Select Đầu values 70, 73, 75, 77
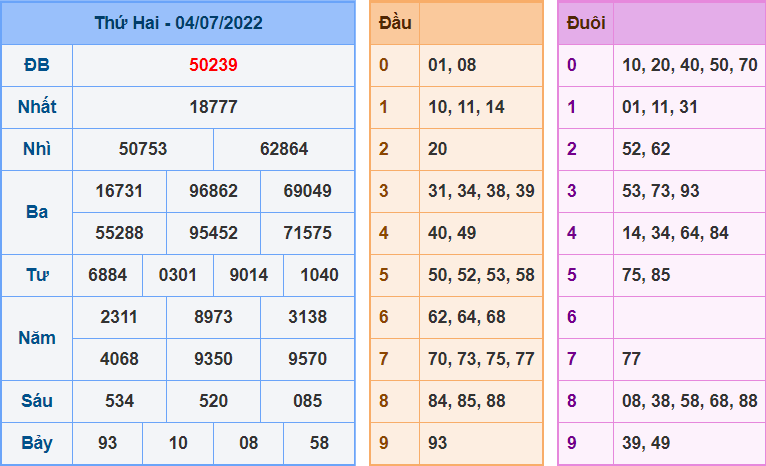Viewport: 766px width, 466px height. (x=481, y=359)
